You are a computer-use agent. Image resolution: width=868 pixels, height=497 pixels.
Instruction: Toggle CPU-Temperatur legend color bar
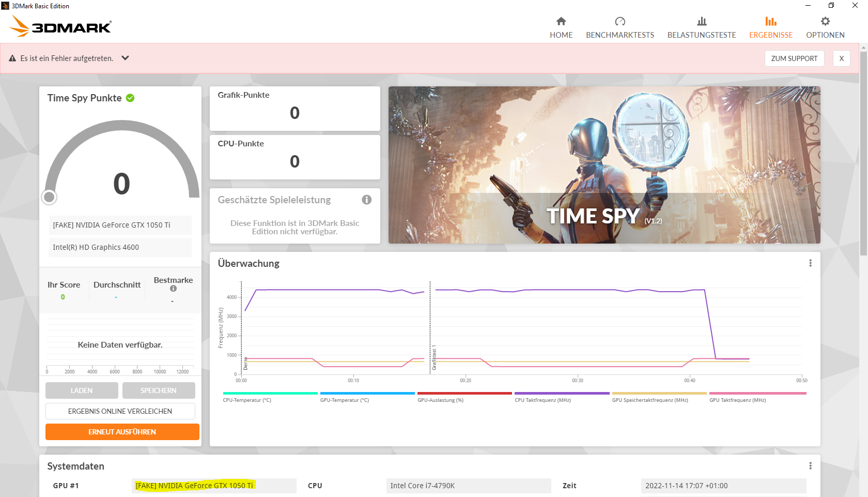tap(270, 394)
